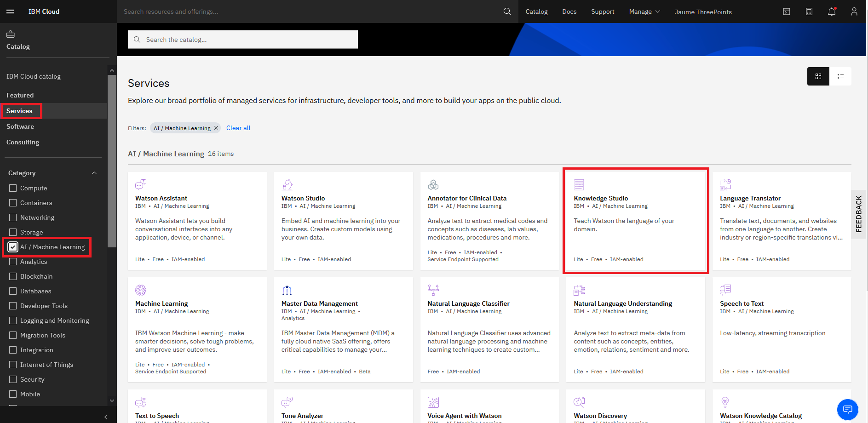The width and height of the screenshot is (868, 423).
Task: Check the Storage category checkbox
Action: coord(13,232)
